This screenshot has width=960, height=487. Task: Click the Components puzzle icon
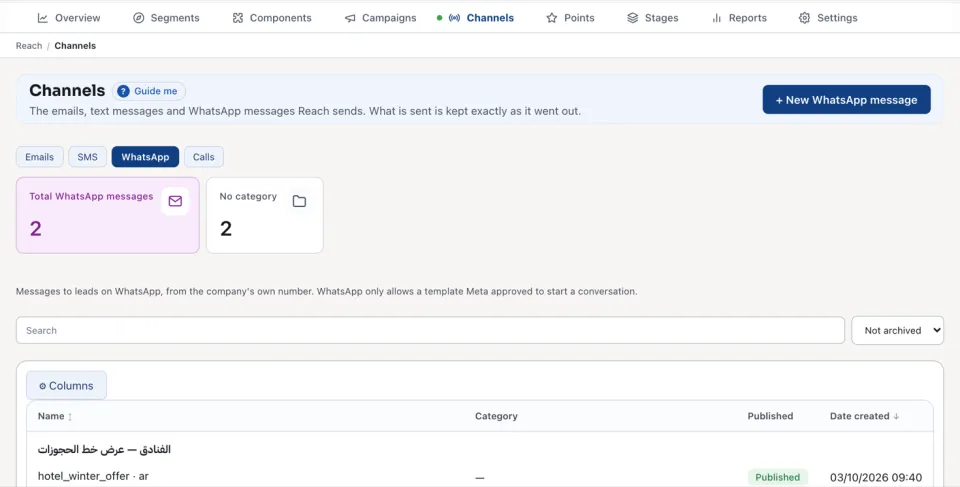(x=238, y=18)
